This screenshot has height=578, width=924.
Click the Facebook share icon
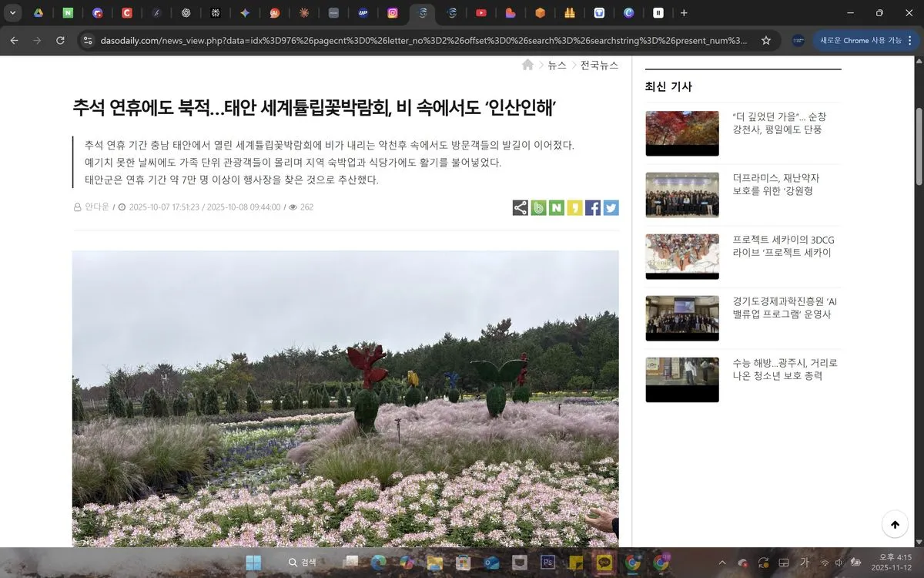pyautogui.click(x=593, y=207)
